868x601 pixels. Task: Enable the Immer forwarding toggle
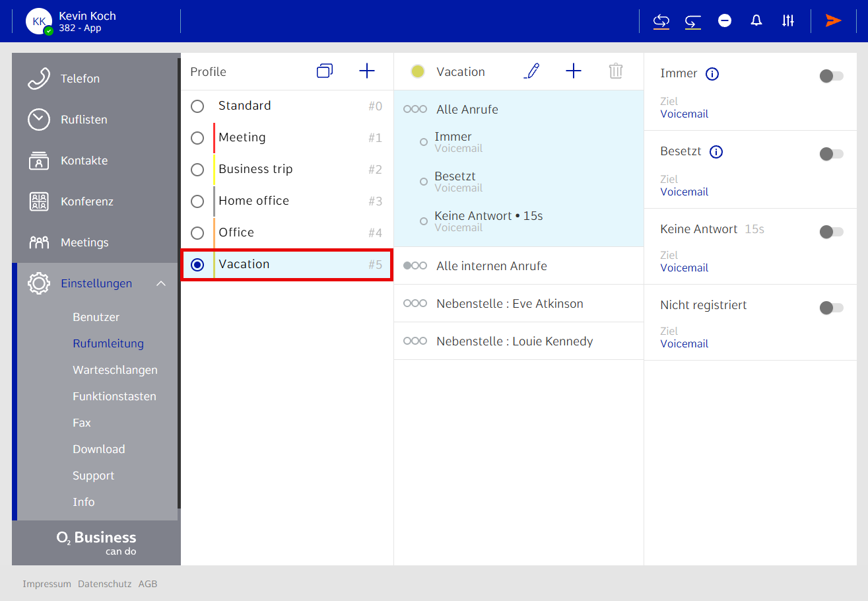[x=831, y=77]
